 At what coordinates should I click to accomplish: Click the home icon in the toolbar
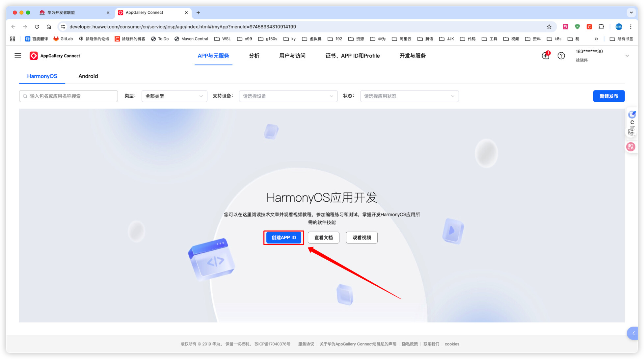(49, 27)
